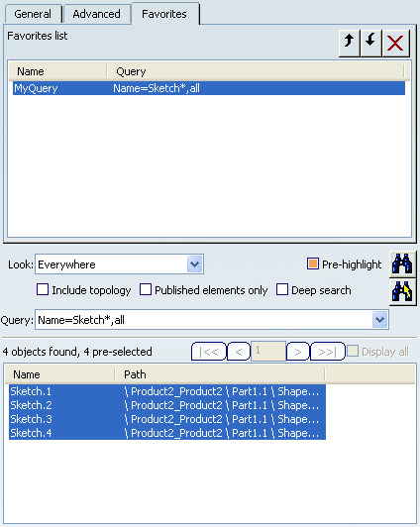Toggle the Pre-highlight checkbox

pyautogui.click(x=312, y=263)
